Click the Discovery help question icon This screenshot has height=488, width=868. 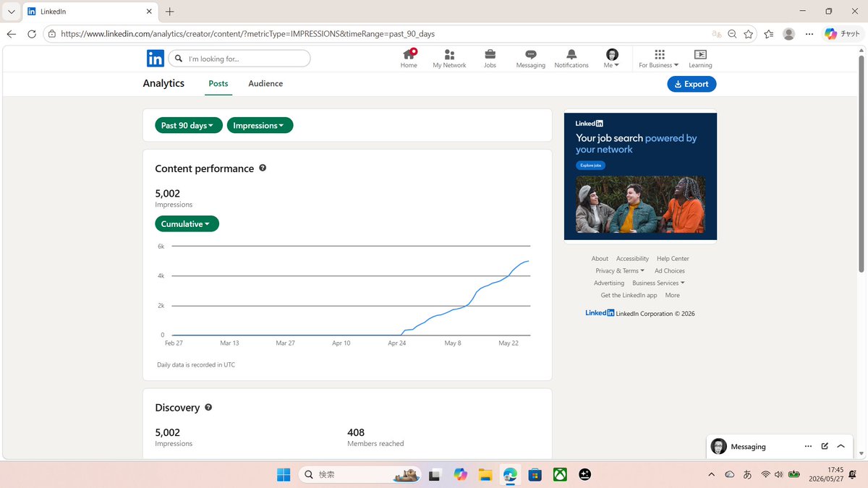pos(208,407)
